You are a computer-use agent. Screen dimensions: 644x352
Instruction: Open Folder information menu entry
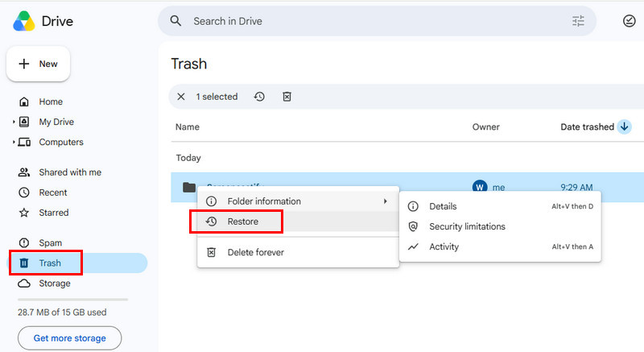point(298,201)
